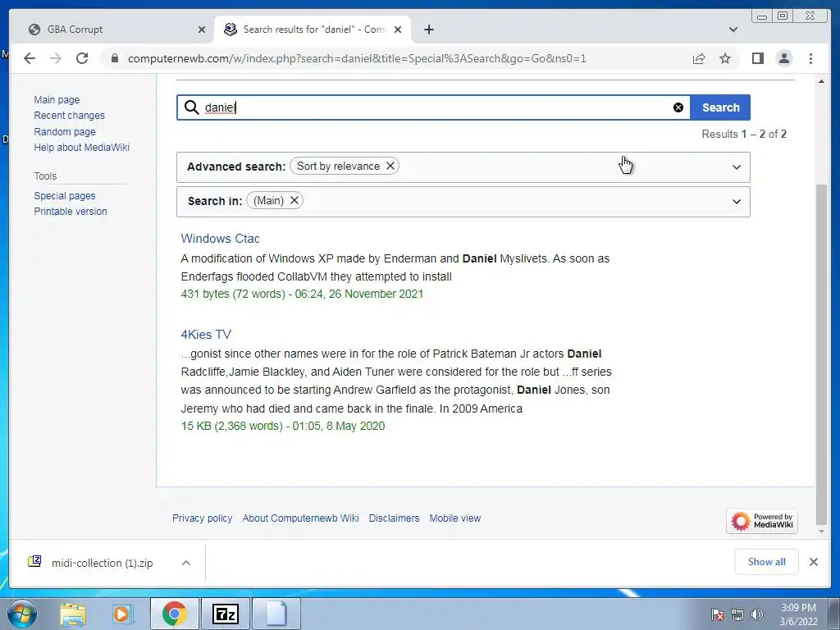
Task: Open the volume tray icon
Action: [756, 614]
